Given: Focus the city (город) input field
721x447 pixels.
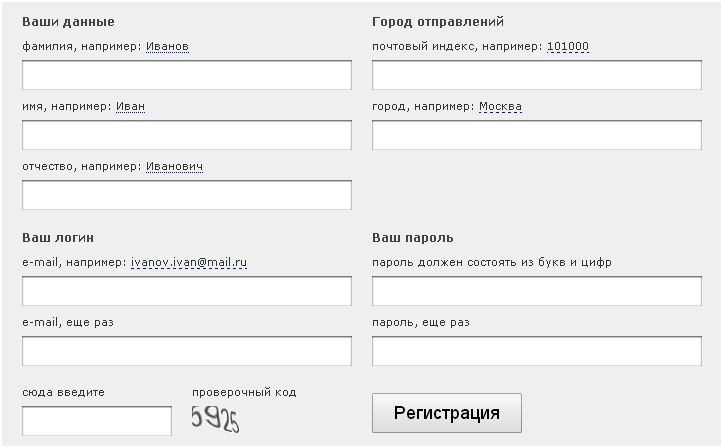Looking at the screenshot, I should click(536, 135).
